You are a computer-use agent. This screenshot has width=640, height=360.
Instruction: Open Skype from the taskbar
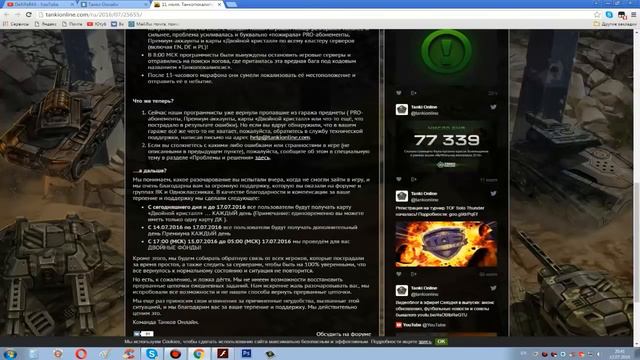tap(151, 353)
